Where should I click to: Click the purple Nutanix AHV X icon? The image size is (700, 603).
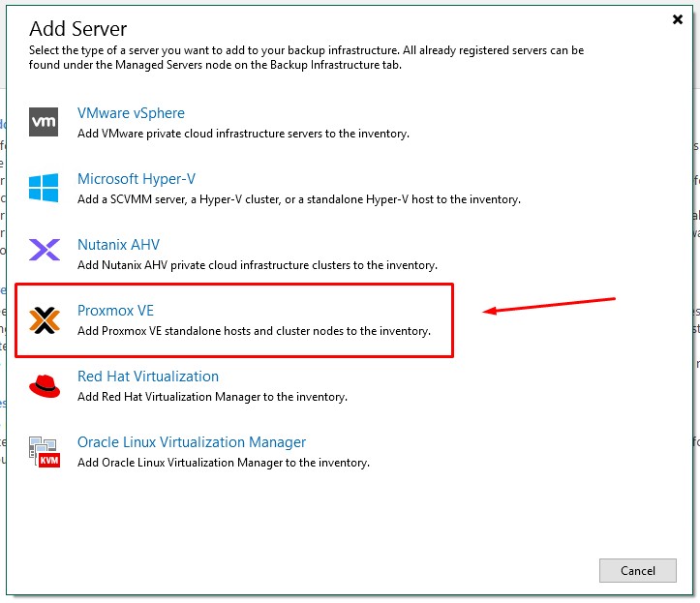(45, 253)
